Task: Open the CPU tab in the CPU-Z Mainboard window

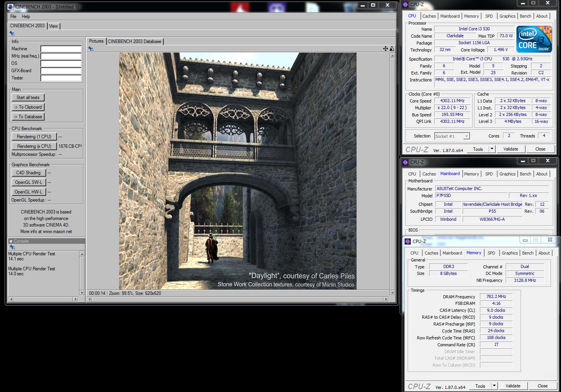Action: (x=412, y=174)
